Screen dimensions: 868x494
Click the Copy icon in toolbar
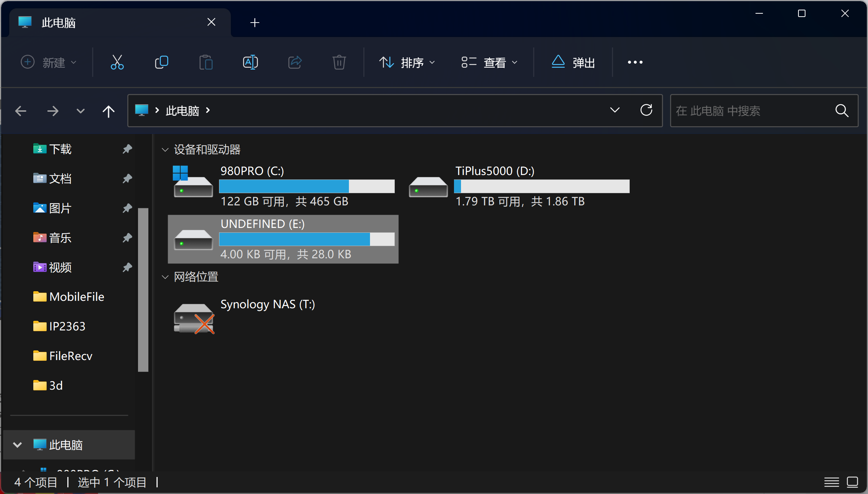click(x=162, y=62)
